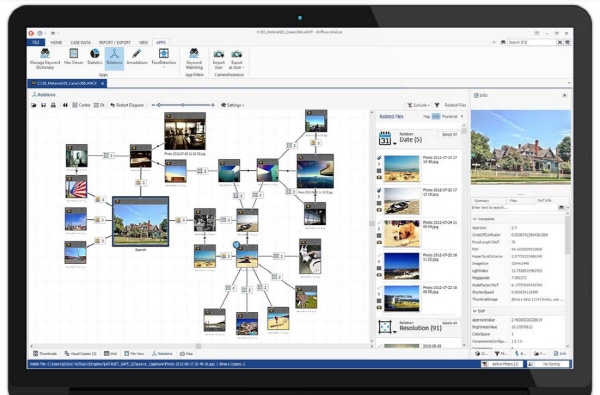Viewport: 600px width, 395px height.
Task: Toggle the checkmark on the blue sky photo row
Action: (x=379, y=255)
